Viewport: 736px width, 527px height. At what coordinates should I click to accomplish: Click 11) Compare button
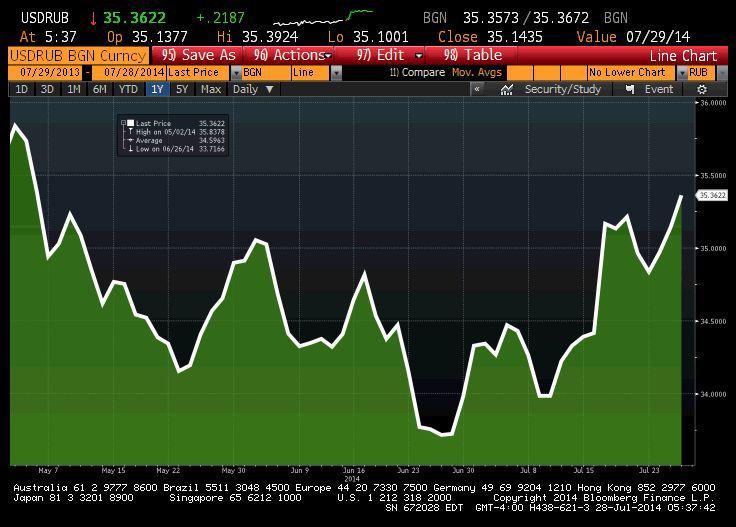417,72
